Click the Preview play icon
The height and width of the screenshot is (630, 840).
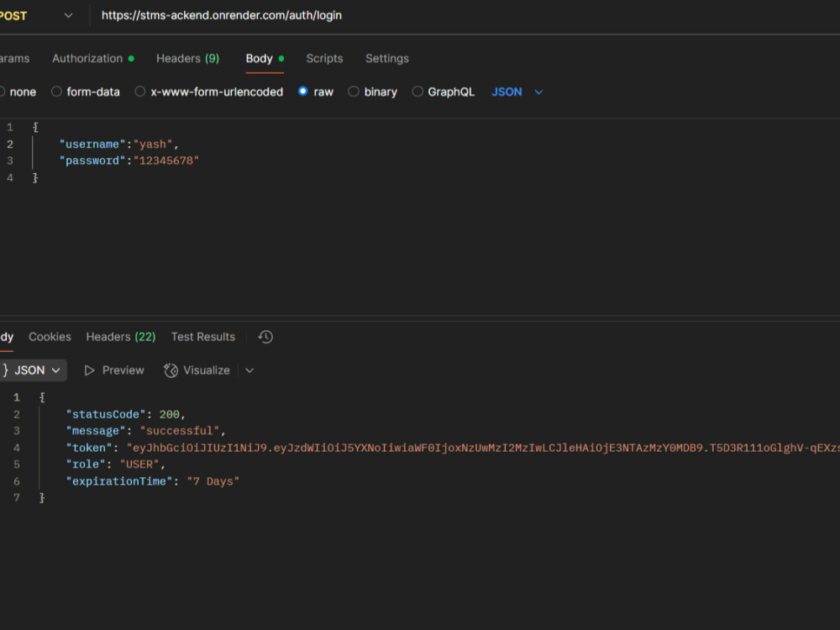point(90,370)
